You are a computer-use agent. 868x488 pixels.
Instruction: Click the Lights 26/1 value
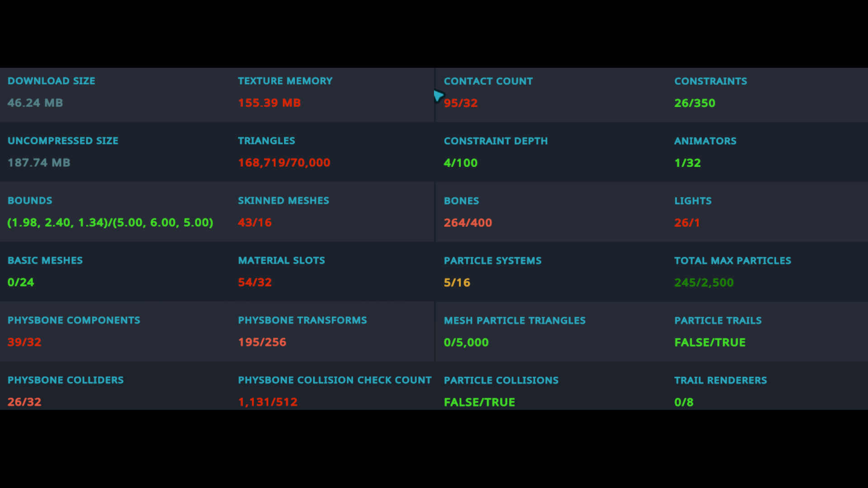pyautogui.click(x=687, y=223)
